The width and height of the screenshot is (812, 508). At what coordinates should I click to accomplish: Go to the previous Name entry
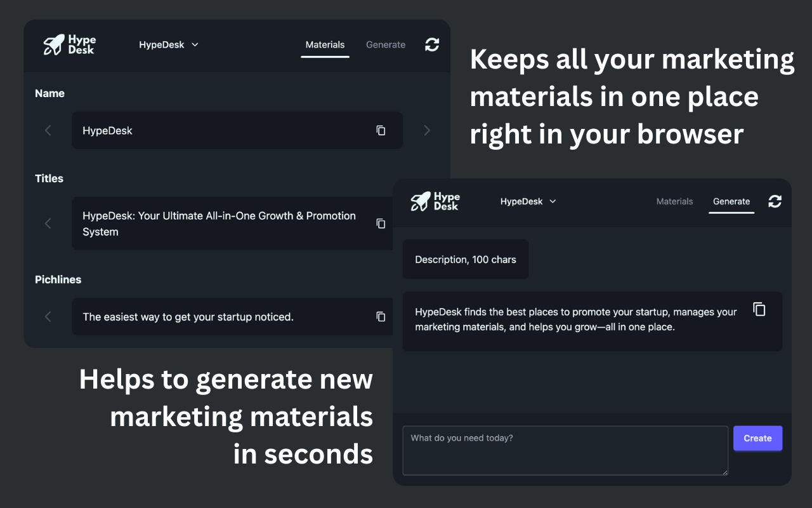click(x=48, y=130)
